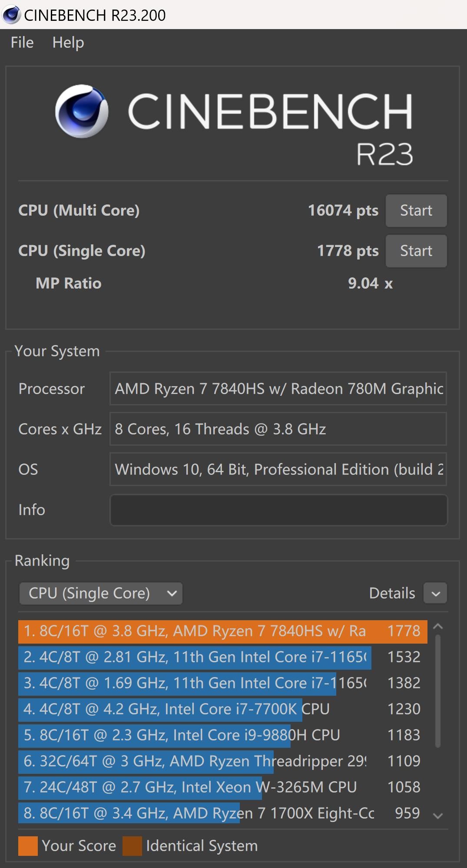Click the orange Your Score swatch
The width and height of the screenshot is (467, 868).
[28, 846]
